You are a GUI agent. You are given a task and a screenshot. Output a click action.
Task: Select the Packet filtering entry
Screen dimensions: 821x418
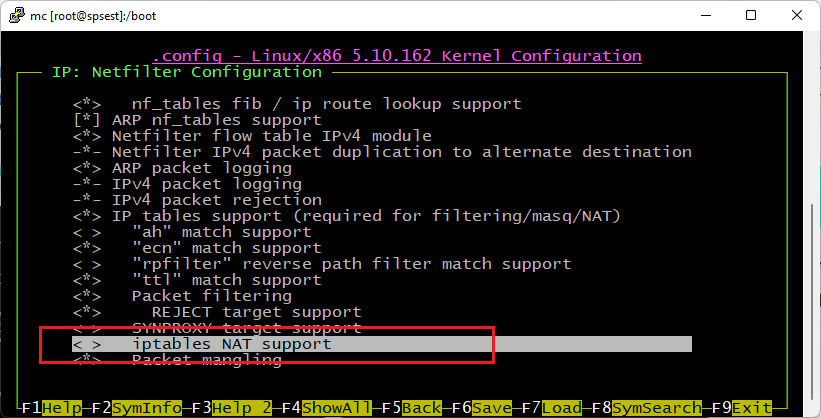tap(211, 296)
